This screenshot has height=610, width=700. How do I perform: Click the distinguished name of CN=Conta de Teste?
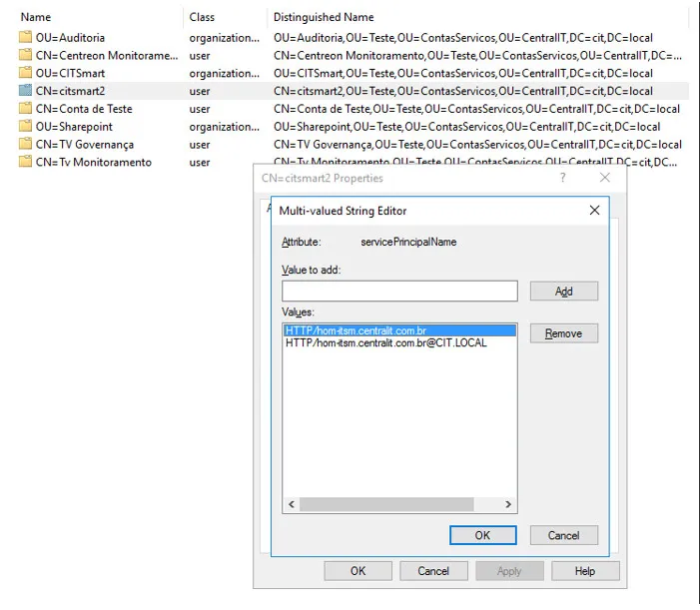point(476,109)
